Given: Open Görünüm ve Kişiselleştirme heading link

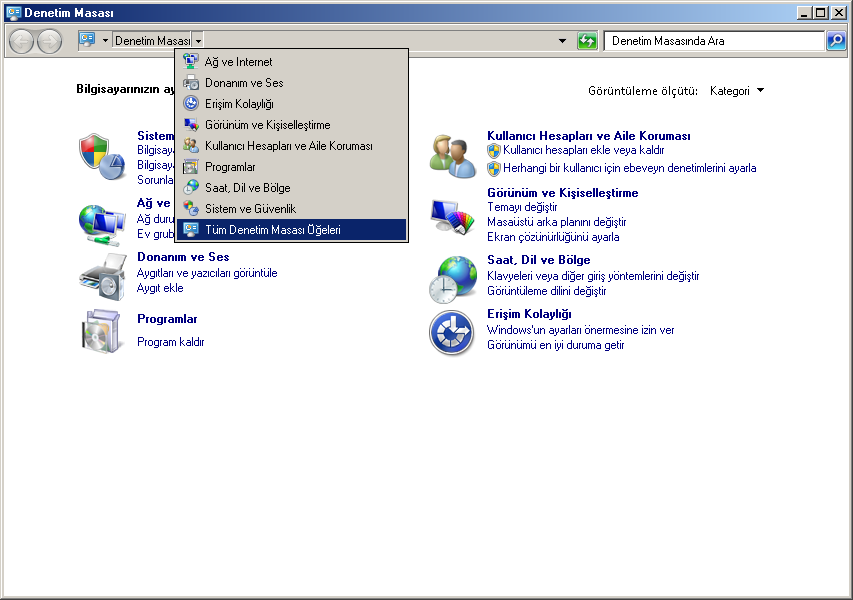Looking at the screenshot, I should 563,193.
